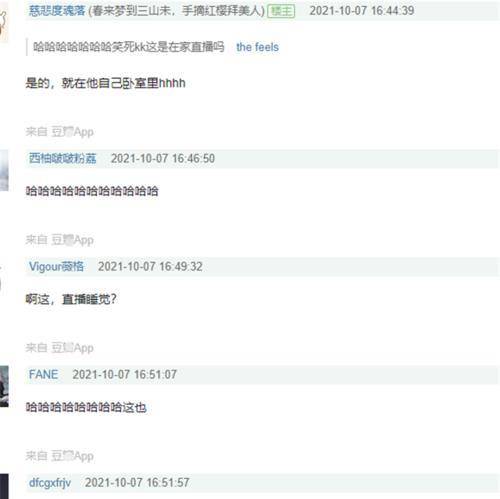Click timestamp 16:46:50 beside 西柚啵啵粉荔
Image resolution: width=500 pixels, height=499 pixels.
point(163,158)
